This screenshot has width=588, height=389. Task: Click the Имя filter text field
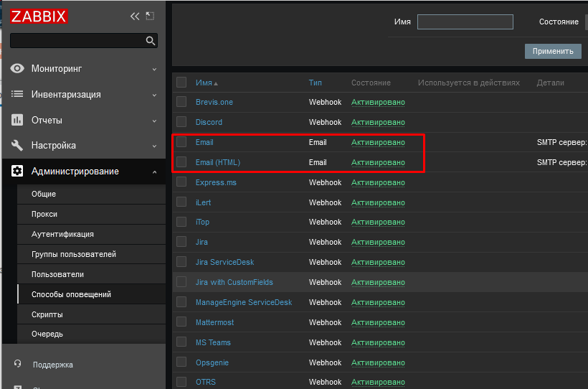point(465,22)
